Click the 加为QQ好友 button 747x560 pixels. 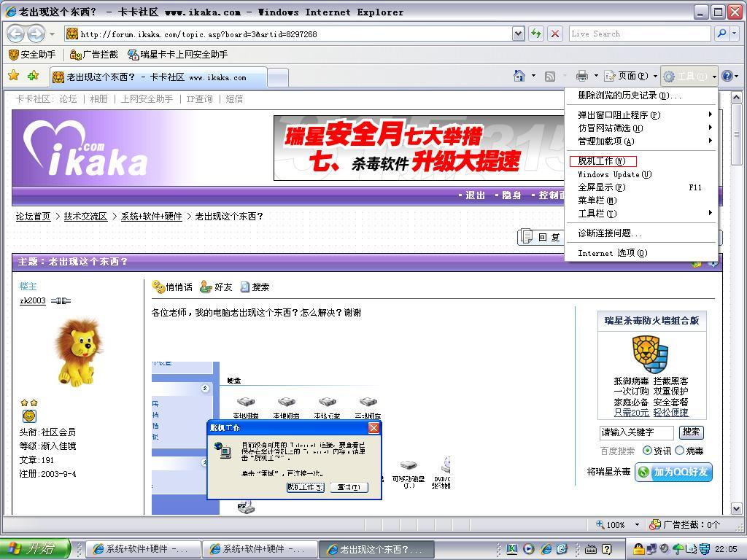tap(673, 472)
